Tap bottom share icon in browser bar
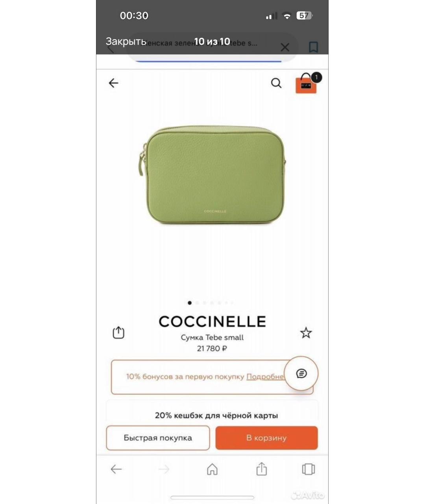The width and height of the screenshot is (425, 504). click(x=261, y=469)
